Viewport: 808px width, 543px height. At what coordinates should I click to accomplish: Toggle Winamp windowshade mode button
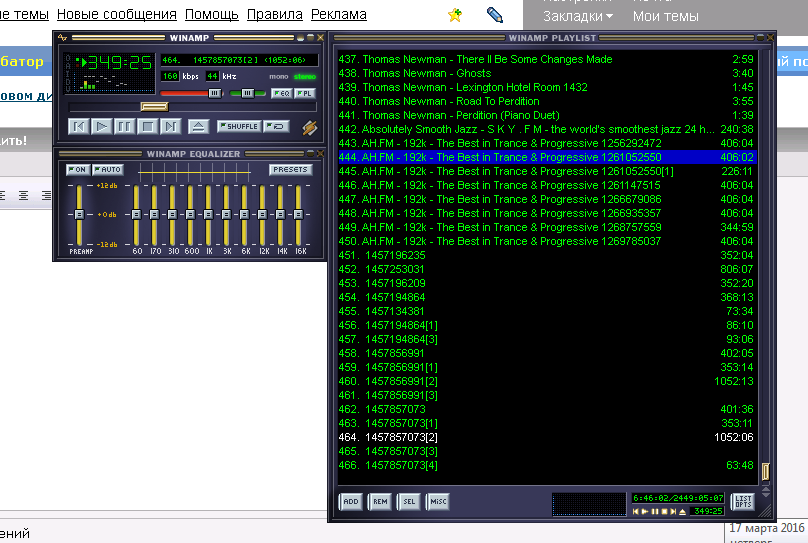[310, 38]
